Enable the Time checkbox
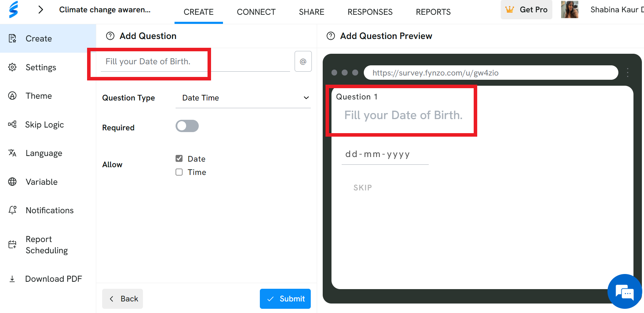 179,172
